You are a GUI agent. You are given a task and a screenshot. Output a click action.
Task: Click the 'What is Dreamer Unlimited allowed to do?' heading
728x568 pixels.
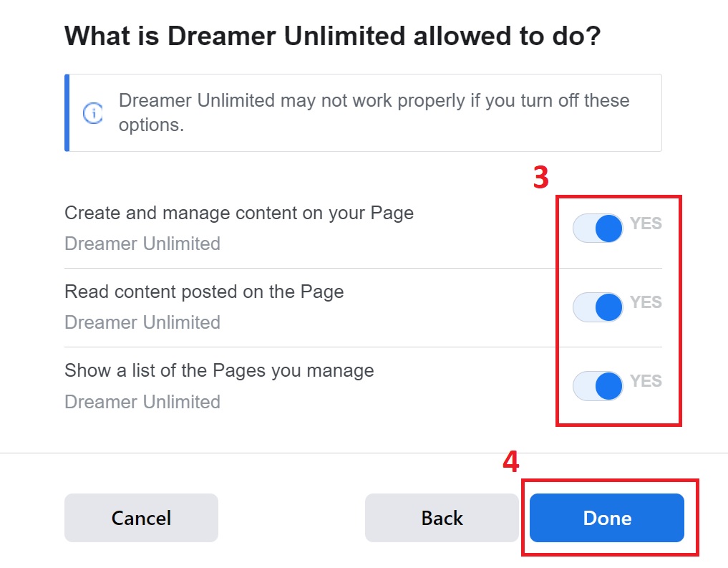coord(333,37)
